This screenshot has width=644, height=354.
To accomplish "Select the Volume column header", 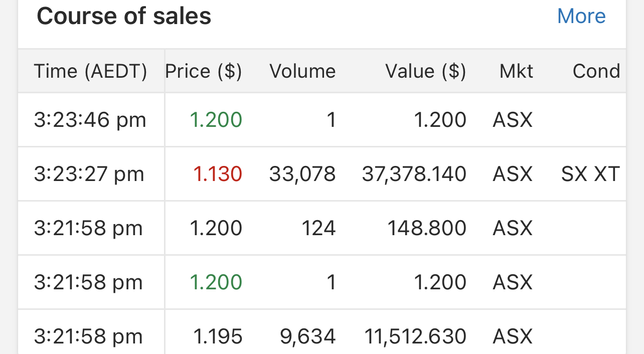I will tap(302, 71).
